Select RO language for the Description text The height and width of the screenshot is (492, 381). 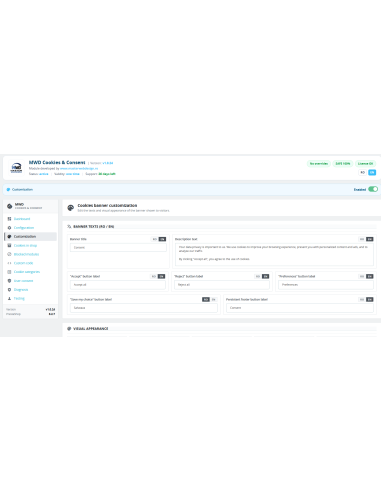(x=362, y=239)
